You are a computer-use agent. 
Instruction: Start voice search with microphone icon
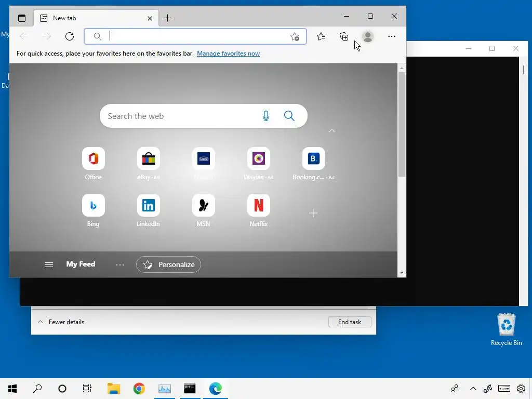point(266,116)
